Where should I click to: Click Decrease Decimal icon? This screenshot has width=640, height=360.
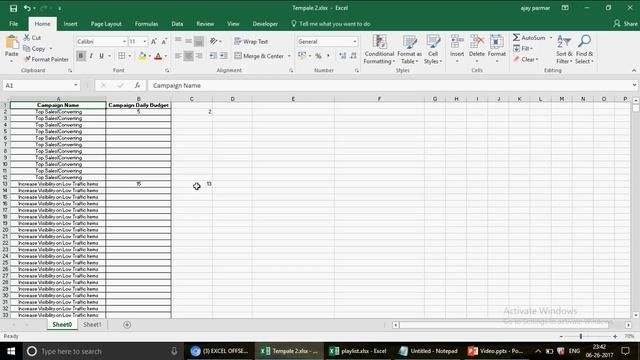tap(353, 56)
